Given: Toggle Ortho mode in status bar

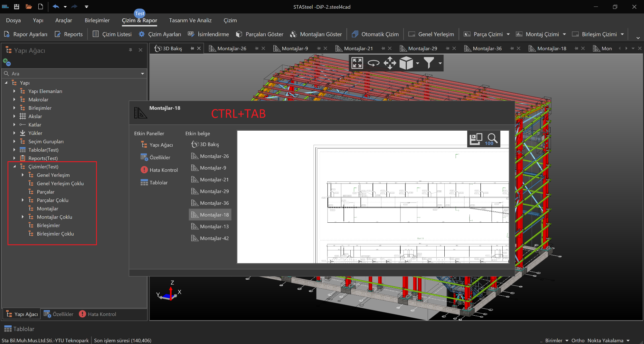Looking at the screenshot, I should 578,340.
